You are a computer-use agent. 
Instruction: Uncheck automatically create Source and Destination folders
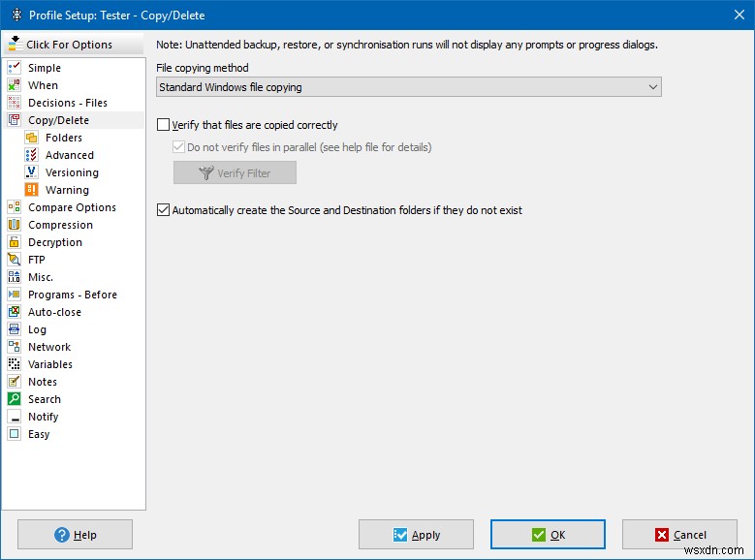163,210
